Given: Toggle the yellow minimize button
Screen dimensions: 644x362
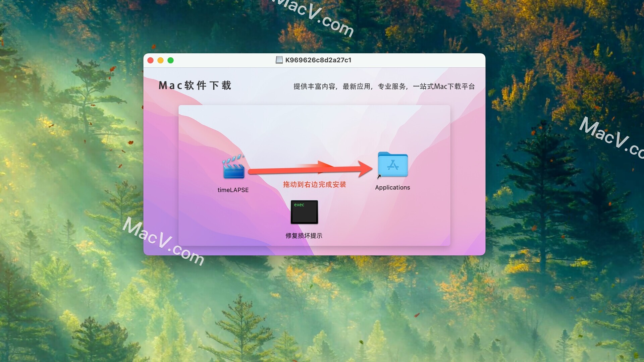Looking at the screenshot, I should (161, 61).
